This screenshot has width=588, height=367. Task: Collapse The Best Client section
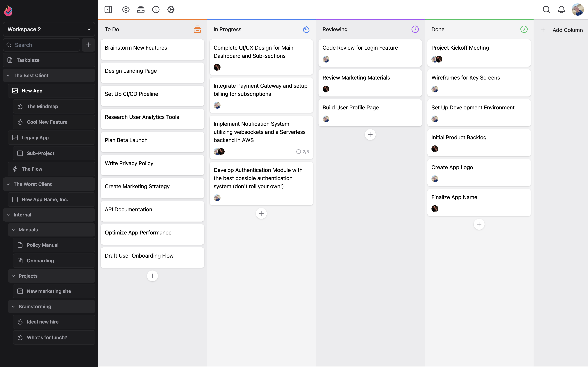(x=8, y=75)
